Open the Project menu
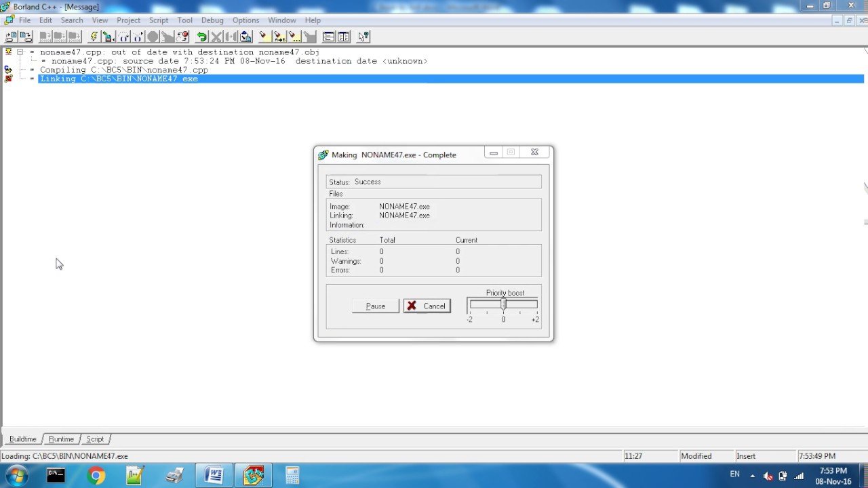Screen dimensions: 868x488 [128, 20]
